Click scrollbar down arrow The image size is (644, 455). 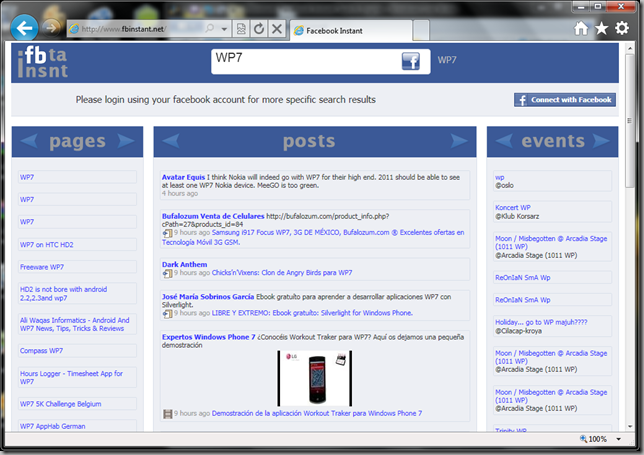coord(630,426)
